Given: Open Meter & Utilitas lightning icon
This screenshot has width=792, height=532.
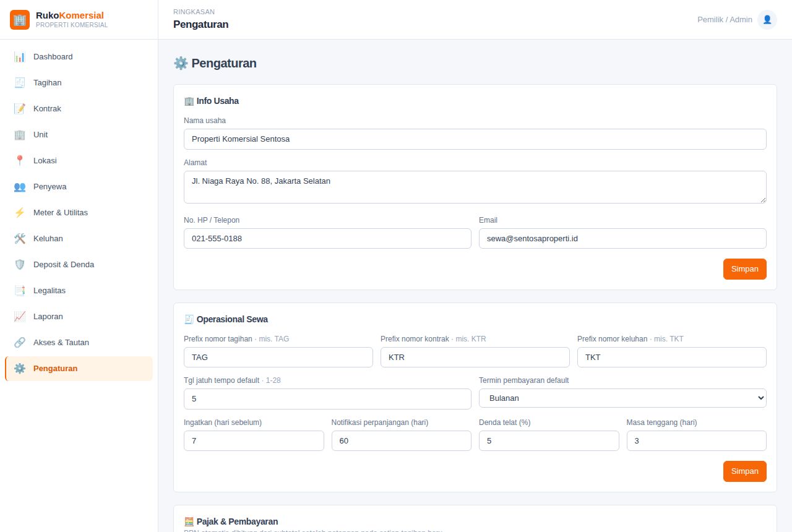Looking at the screenshot, I should (20, 213).
